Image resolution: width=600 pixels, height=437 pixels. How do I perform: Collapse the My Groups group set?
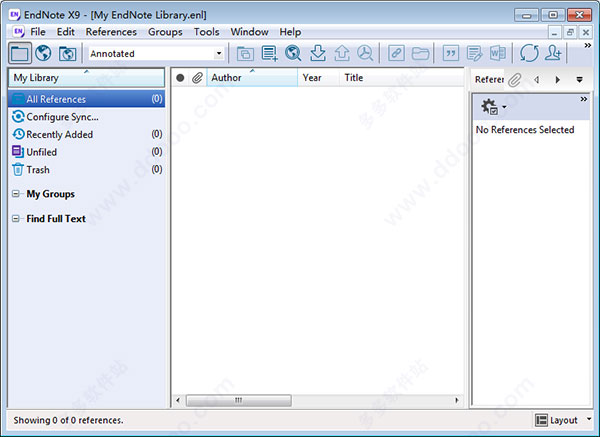click(x=16, y=194)
